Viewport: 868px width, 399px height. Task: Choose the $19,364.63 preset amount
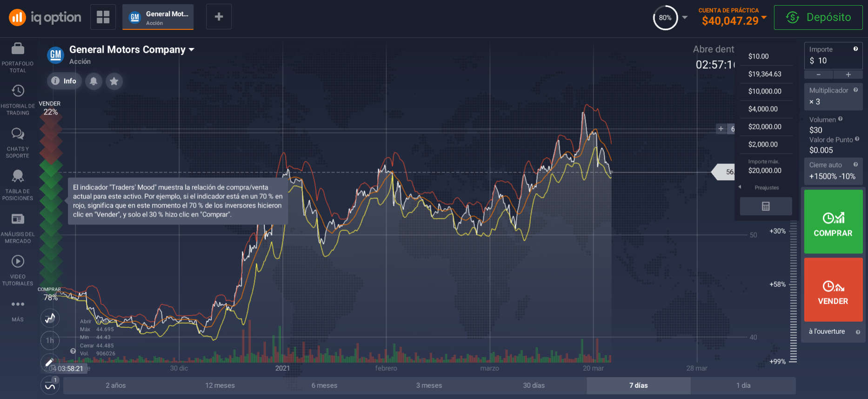pyautogui.click(x=766, y=74)
